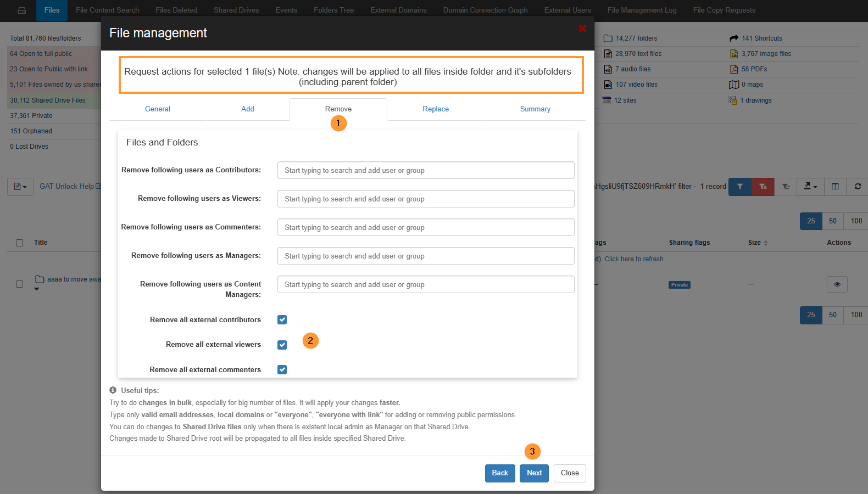Click the 0 maps icon
Viewport: 868px width, 494px height.
(x=734, y=85)
